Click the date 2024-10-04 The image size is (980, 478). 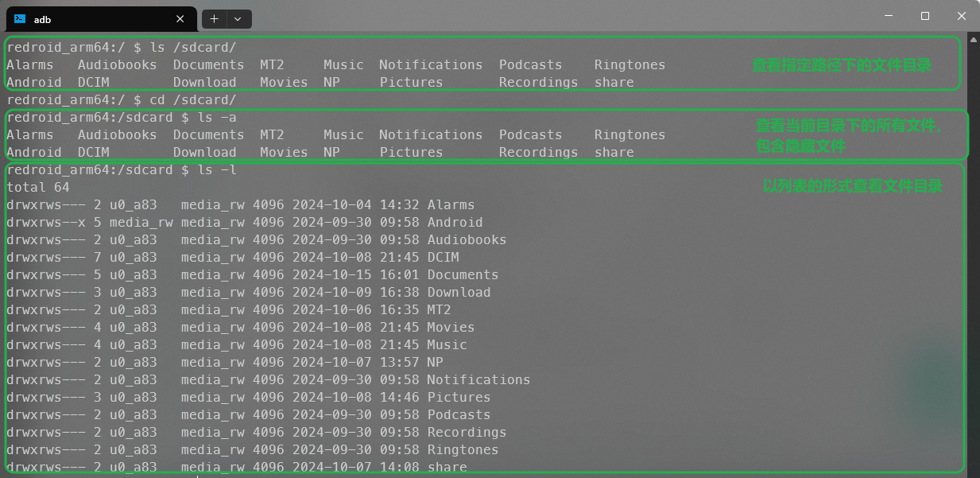pos(332,204)
